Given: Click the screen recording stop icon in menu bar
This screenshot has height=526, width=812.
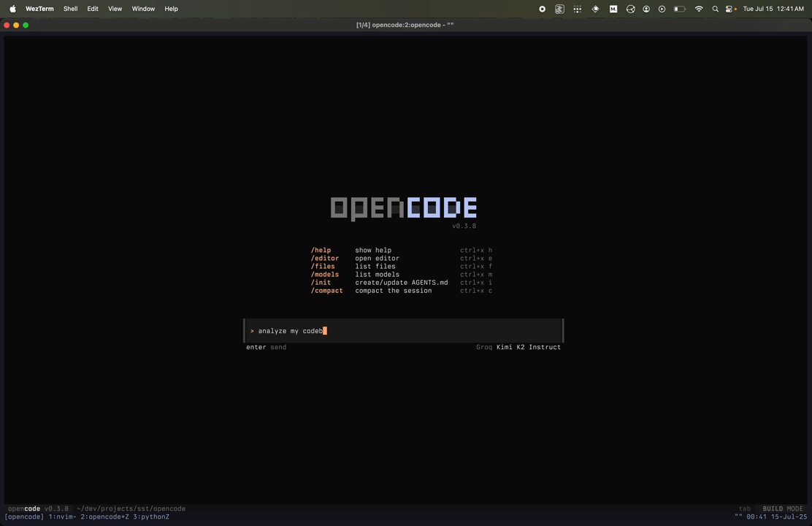Looking at the screenshot, I should coord(543,9).
